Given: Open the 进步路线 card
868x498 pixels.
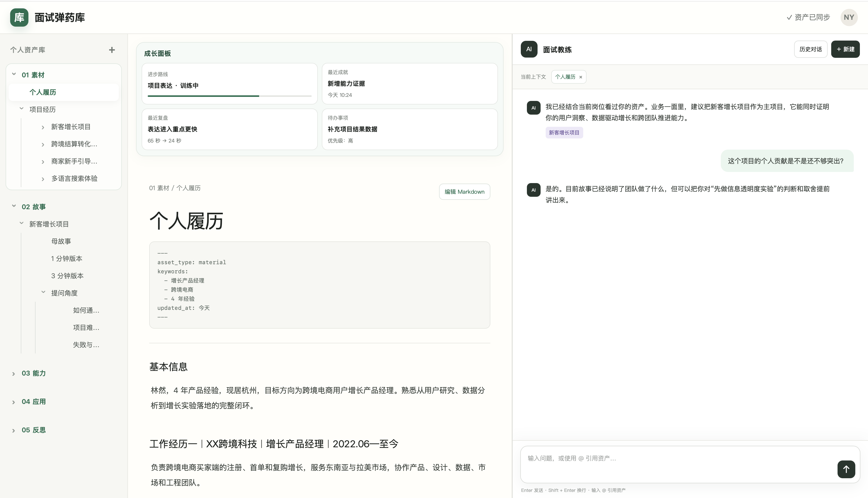Looking at the screenshot, I should [x=229, y=83].
